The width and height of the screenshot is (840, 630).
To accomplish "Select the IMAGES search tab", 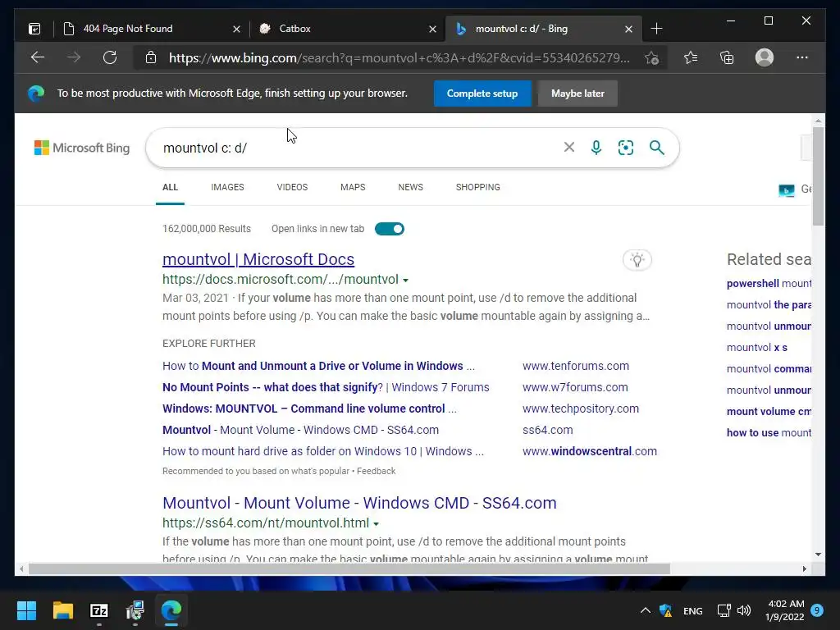I will click(x=227, y=187).
